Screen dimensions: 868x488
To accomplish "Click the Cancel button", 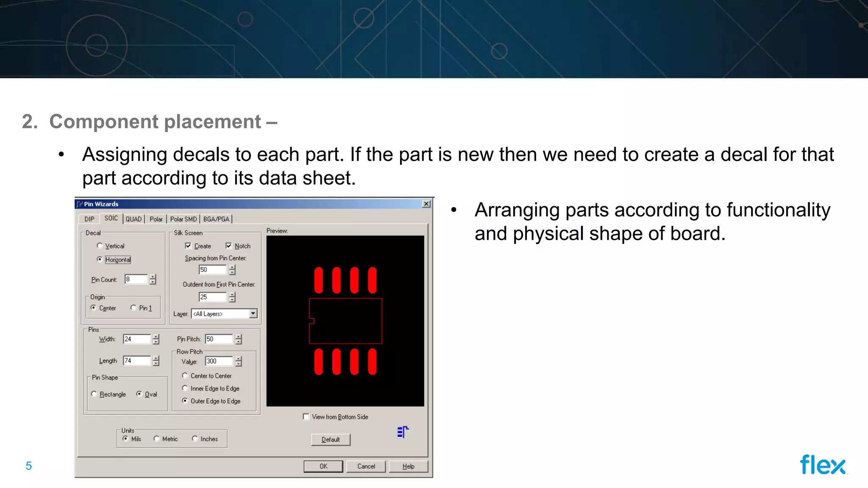I will point(366,466).
